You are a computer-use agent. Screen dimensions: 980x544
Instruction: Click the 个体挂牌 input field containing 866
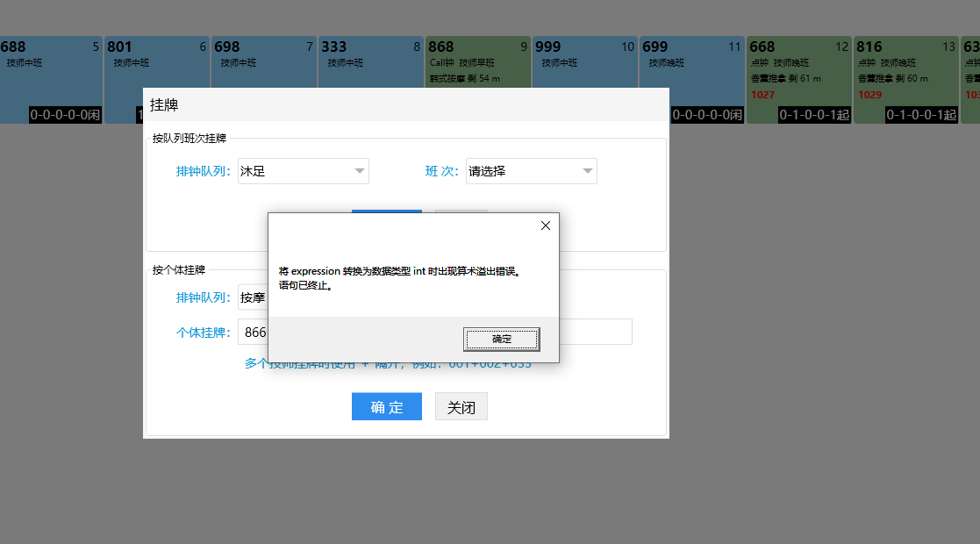point(253,333)
